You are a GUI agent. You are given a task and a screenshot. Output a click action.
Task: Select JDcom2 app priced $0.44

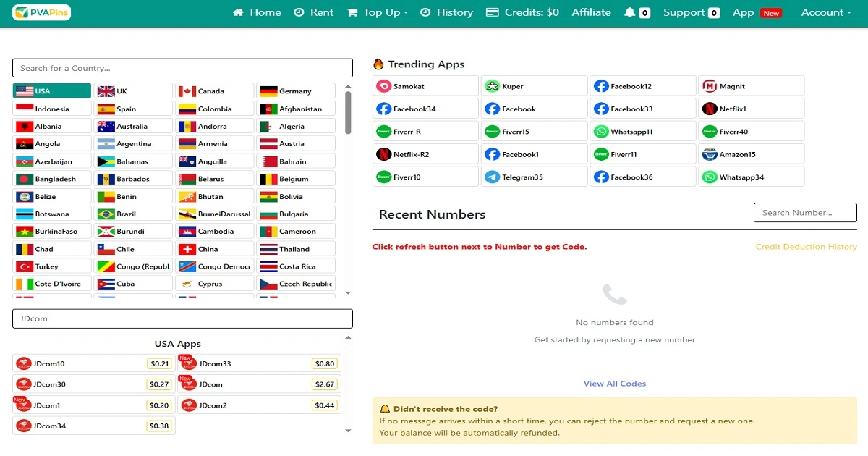point(259,405)
